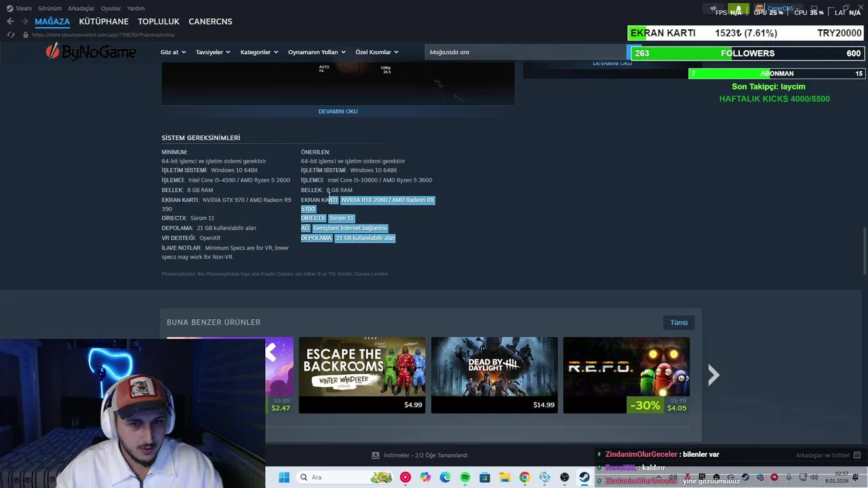
Task: Expand the Tavsiyeler dropdown
Action: (213, 52)
